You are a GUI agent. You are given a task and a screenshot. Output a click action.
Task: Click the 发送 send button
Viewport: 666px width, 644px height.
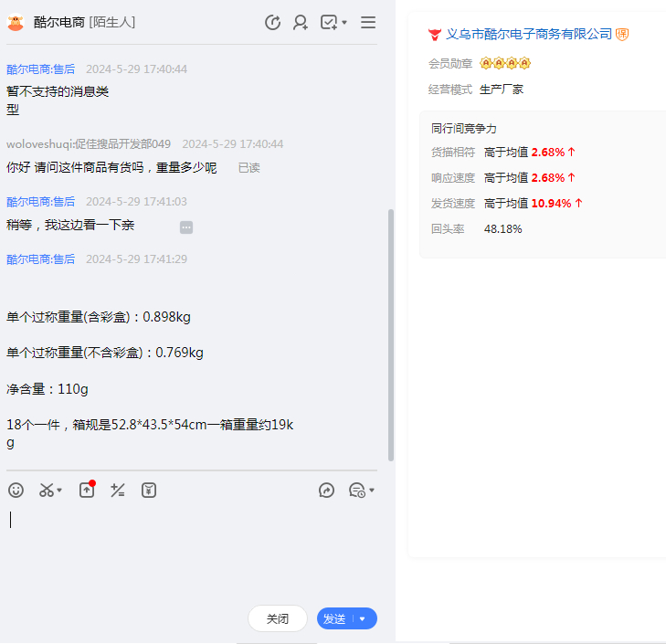click(x=335, y=618)
